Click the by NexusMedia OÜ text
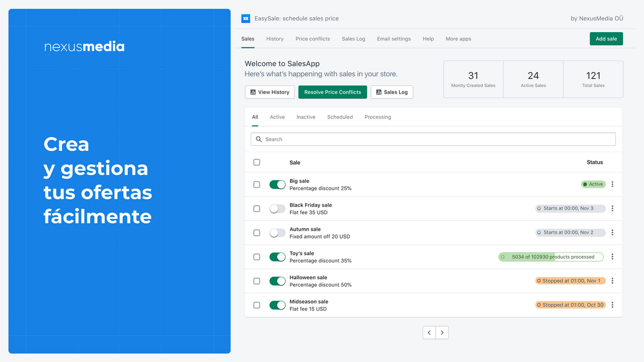This screenshot has width=644, height=362. pos(597,19)
